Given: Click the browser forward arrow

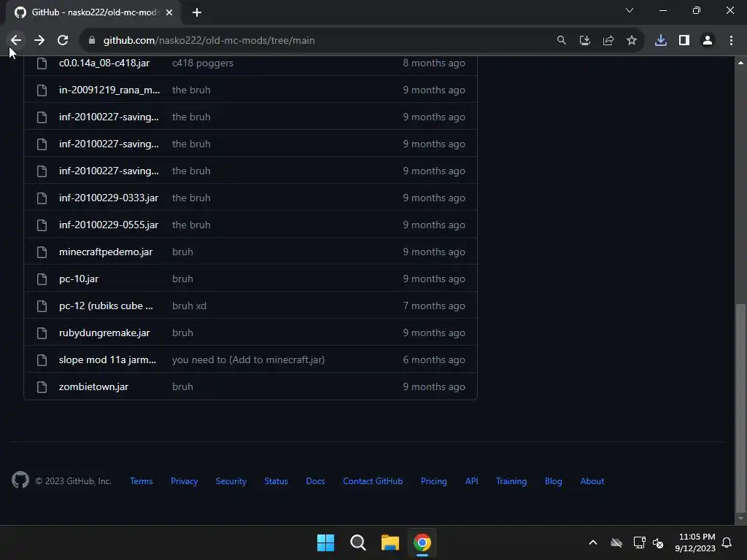Looking at the screenshot, I should click(x=39, y=41).
